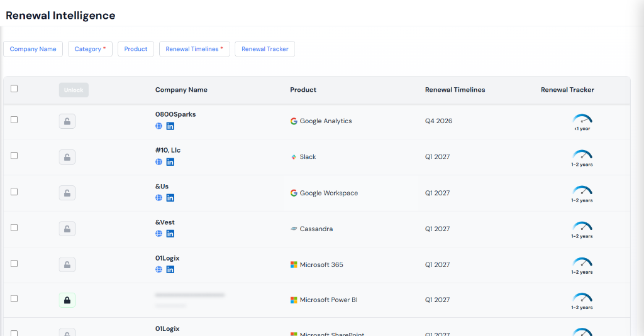Select the 01Logix Microsoft 365 row checkbox

click(x=14, y=263)
